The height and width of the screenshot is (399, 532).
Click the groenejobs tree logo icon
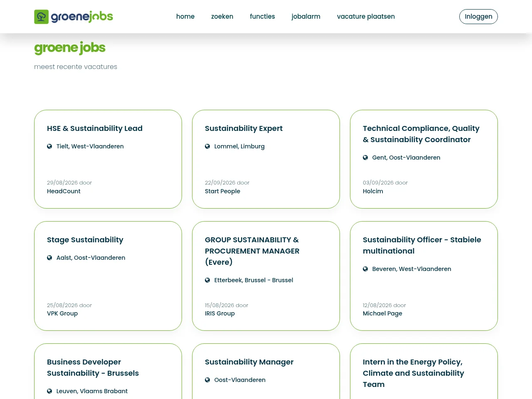click(x=41, y=17)
